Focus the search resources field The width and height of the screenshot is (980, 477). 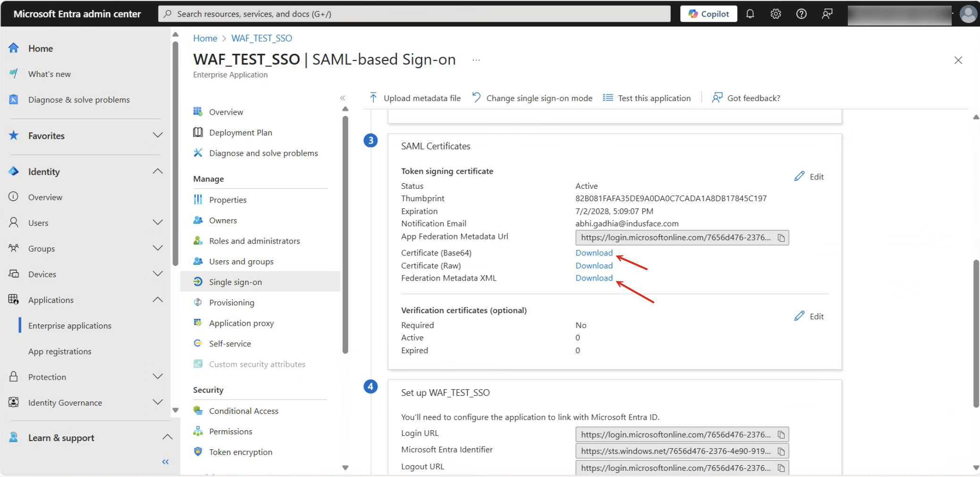[414, 14]
